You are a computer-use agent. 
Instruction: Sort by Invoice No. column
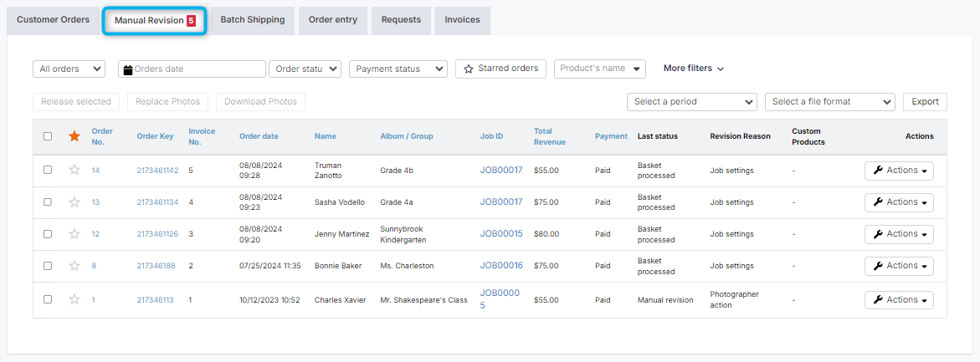[202, 136]
